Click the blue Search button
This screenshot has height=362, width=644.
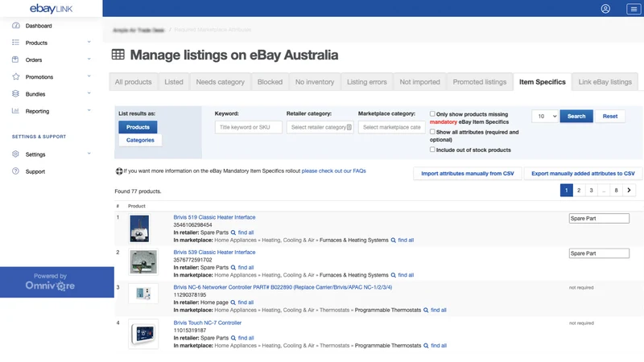tap(576, 116)
